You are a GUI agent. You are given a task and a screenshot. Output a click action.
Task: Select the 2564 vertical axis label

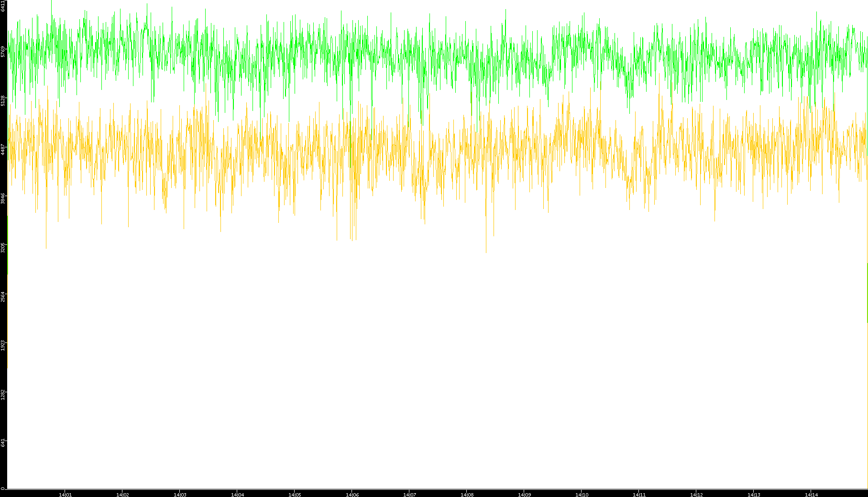click(3, 297)
